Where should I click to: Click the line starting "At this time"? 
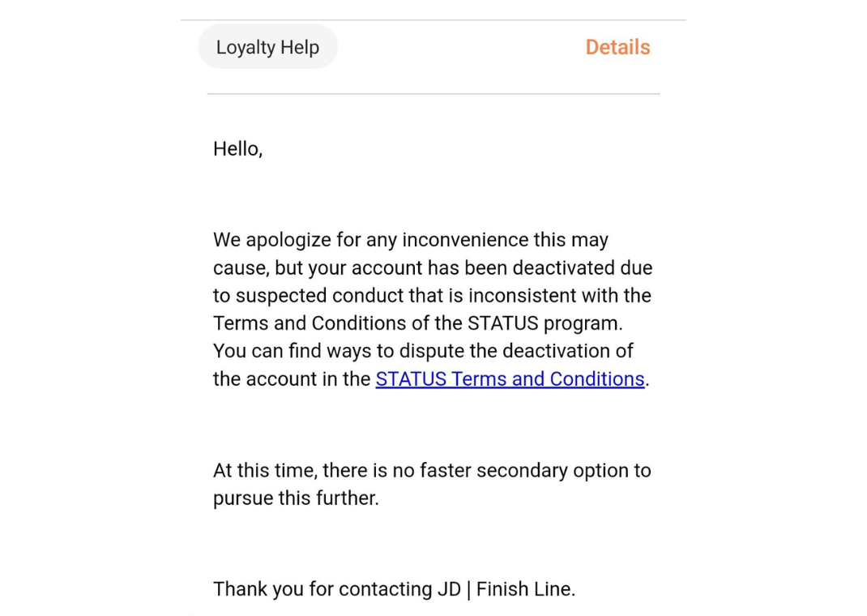point(432,471)
